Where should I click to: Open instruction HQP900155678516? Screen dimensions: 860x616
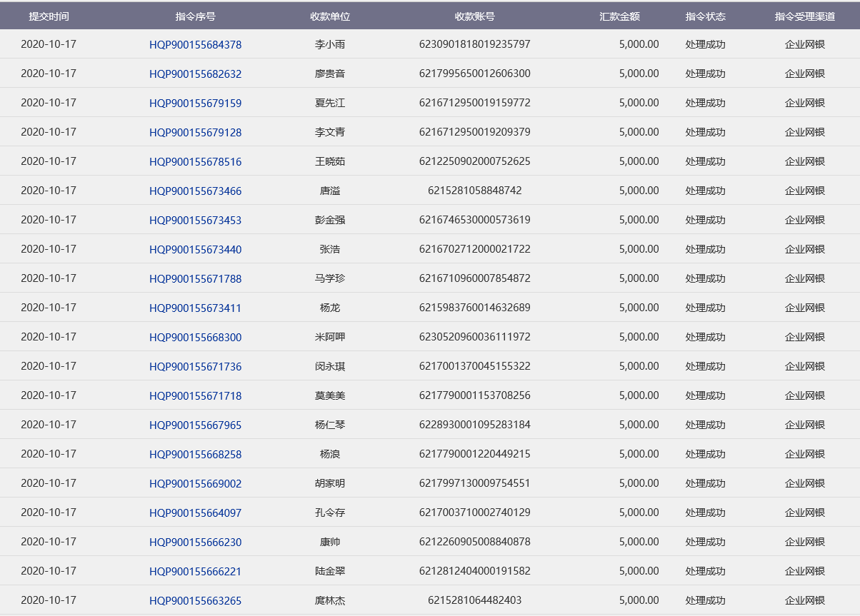point(195,162)
